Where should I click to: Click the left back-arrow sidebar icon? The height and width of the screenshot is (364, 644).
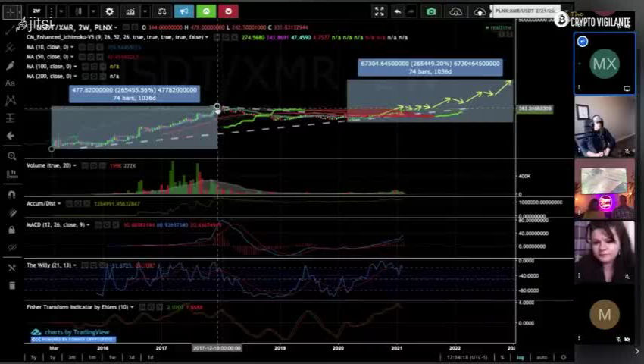click(11, 136)
